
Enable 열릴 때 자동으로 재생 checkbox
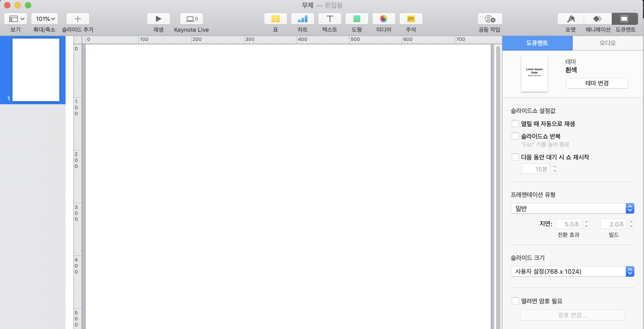click(515, 124)
